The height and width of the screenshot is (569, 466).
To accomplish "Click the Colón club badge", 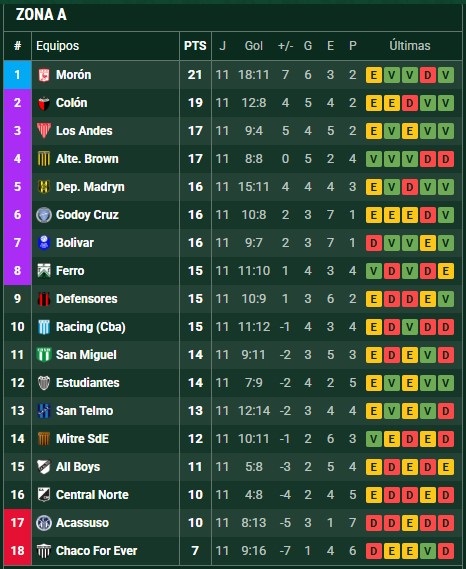I will point(44,103).
